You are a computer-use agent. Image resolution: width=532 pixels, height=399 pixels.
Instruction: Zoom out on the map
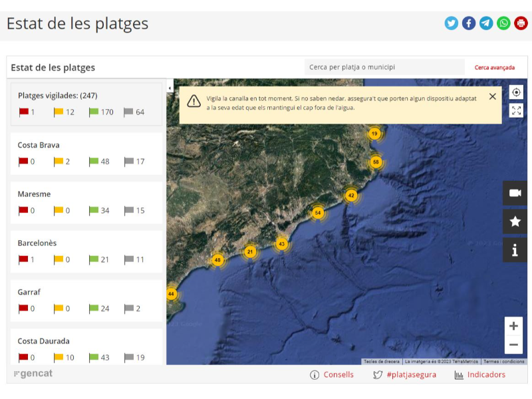pos(513,345)
